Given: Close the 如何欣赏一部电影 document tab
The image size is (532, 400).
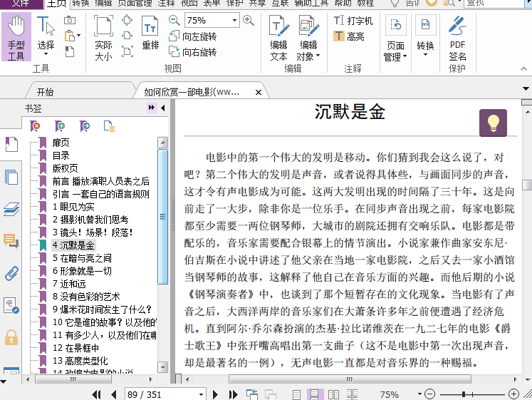Looking at the screenshot, I should [259, 92].
